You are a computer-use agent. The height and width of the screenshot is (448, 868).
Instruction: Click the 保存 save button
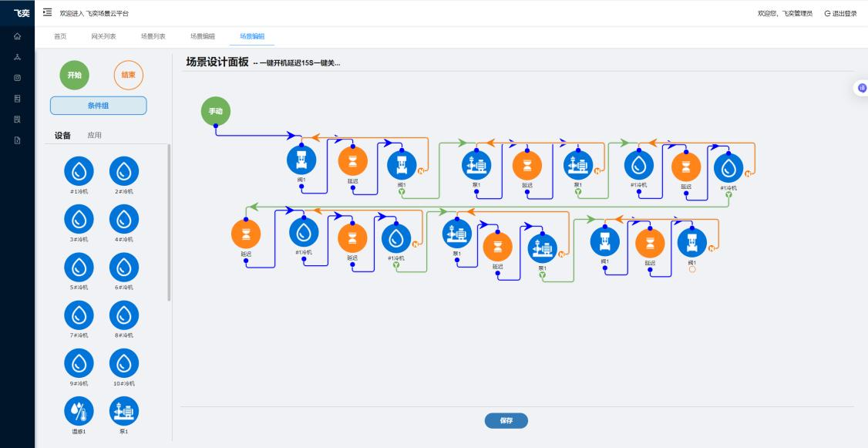coord(506,420)
